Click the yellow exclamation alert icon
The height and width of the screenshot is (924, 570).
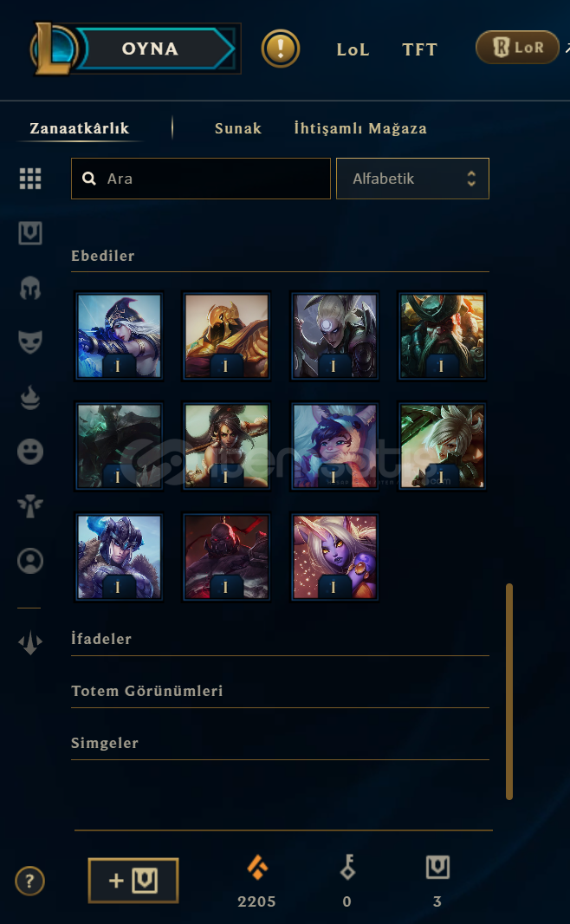(281, 49)
